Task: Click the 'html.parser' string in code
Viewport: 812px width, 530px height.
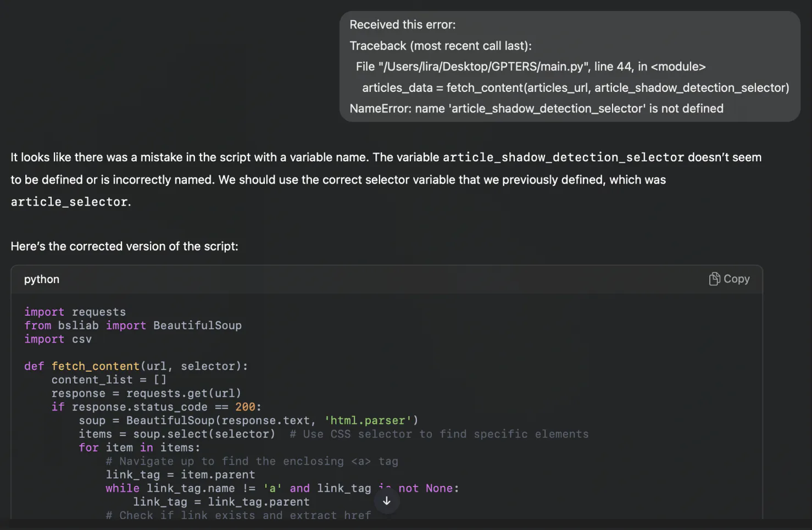Action: [368, 421]
